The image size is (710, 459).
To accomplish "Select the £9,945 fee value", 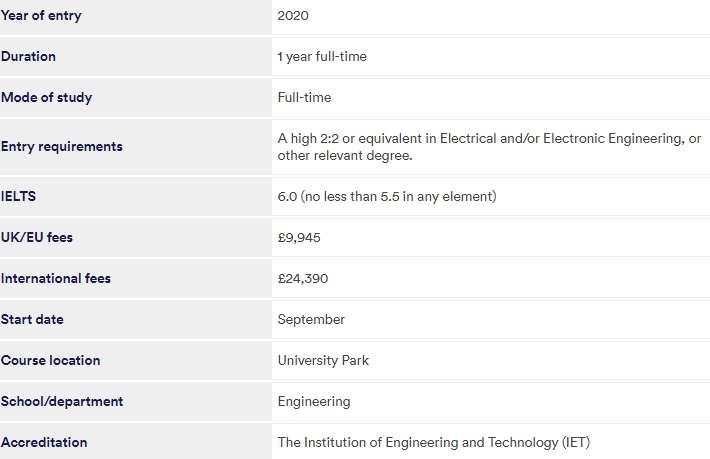I will point(299,238).
